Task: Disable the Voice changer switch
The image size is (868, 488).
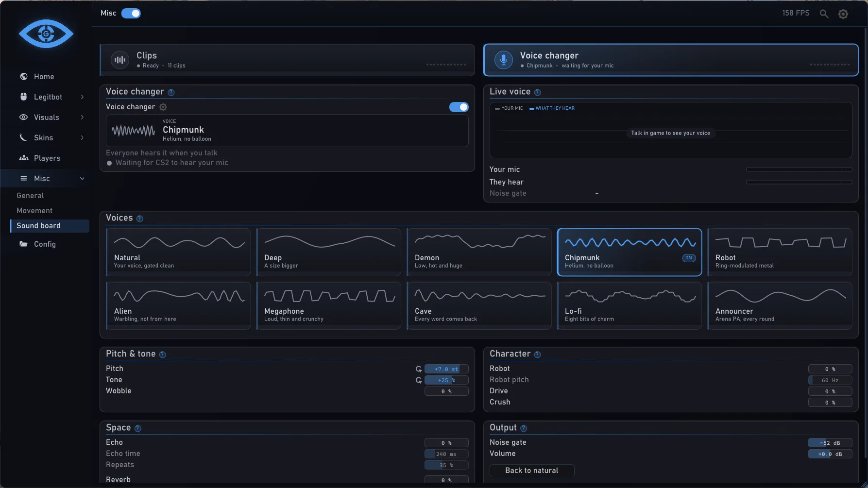Action: 459,107
